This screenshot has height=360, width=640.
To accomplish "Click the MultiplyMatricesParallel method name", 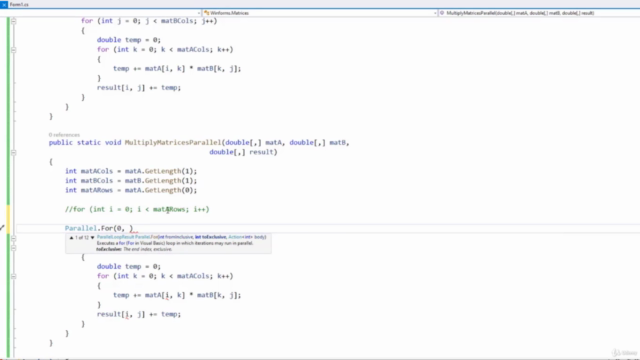I will (173, 142).
